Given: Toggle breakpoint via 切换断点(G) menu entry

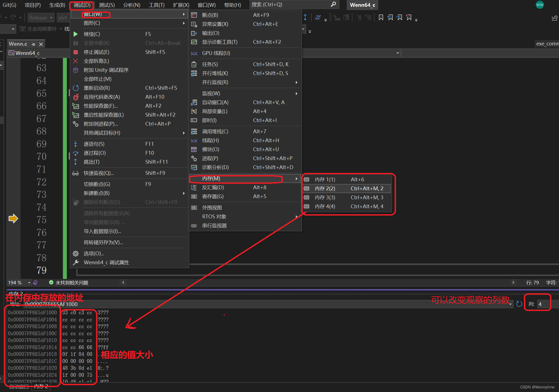Looking at the screenshot, I should [x=97, y=184].
